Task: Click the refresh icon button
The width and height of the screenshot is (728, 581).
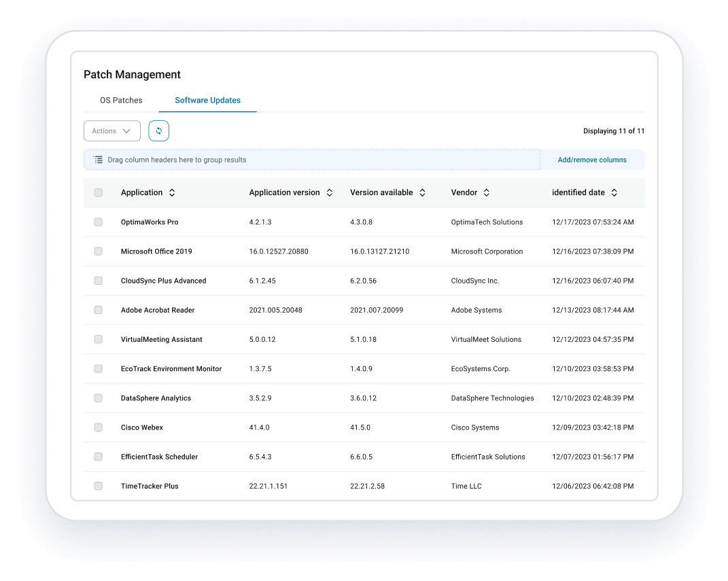Action: pos(158,131)
